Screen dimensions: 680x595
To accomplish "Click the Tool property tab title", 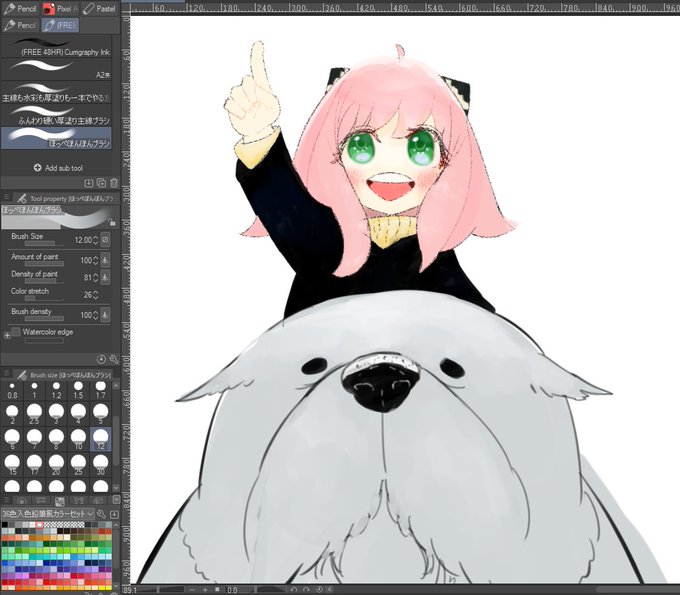I will [x=65, y=199].
